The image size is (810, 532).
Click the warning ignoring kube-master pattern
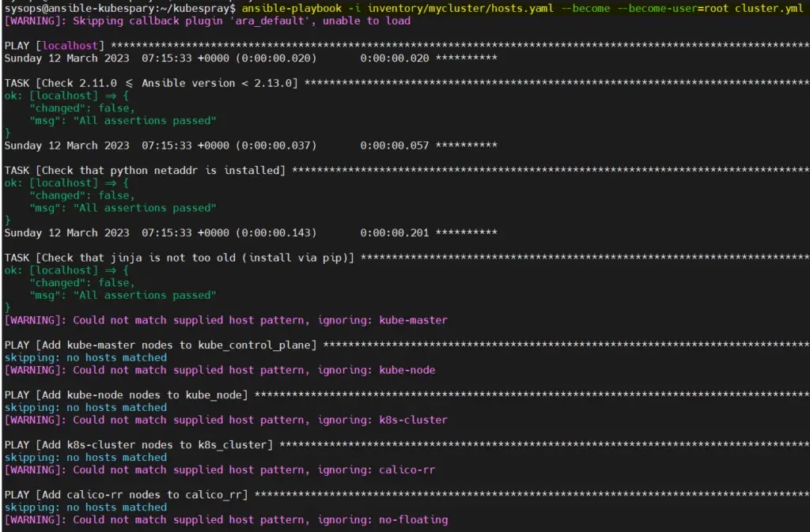pos(225,320)
